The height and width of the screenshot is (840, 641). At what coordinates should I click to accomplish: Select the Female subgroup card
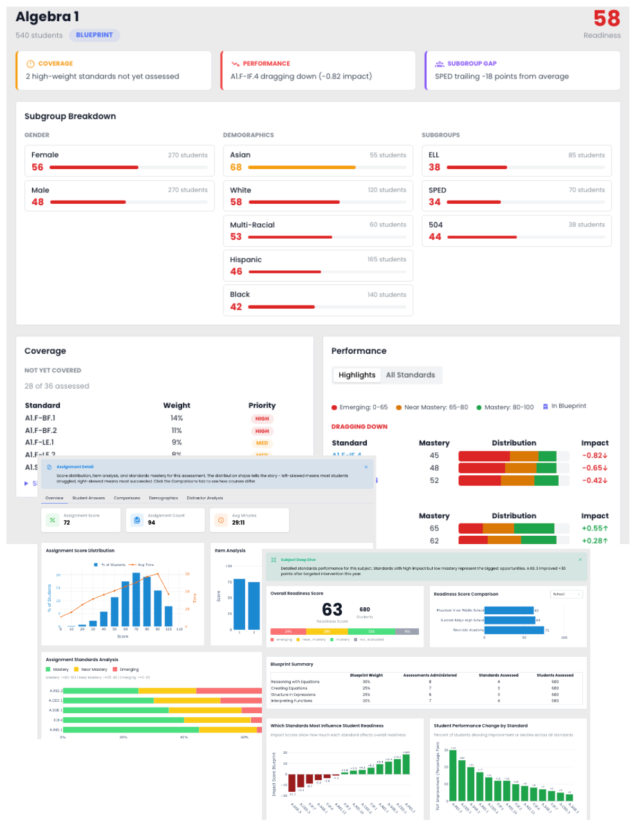tap(119, 161)
